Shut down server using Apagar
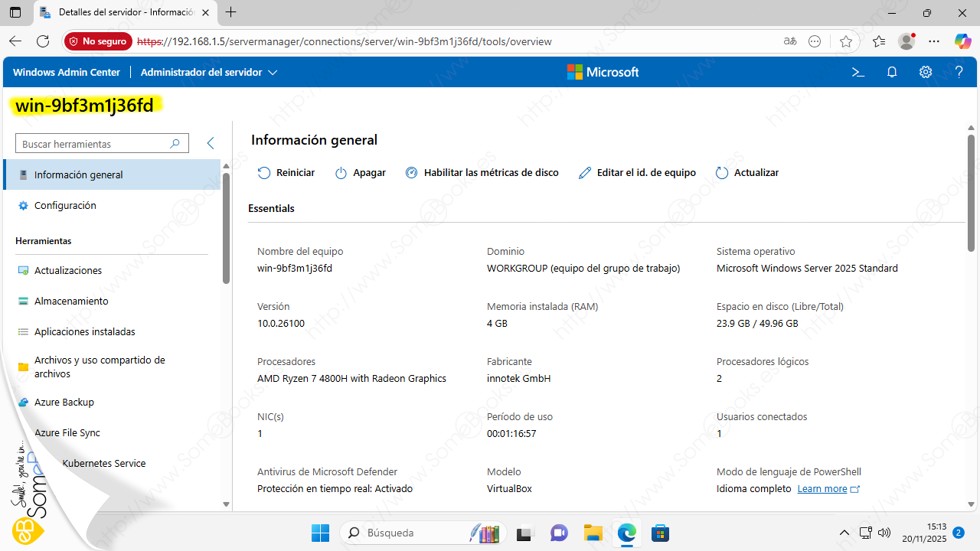 click(x=361, y=173)
